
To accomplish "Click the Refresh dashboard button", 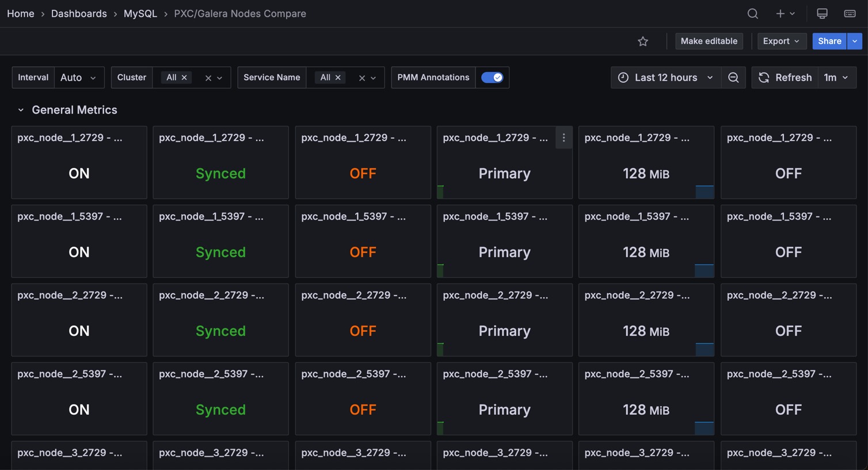I will tap(785, 78).
